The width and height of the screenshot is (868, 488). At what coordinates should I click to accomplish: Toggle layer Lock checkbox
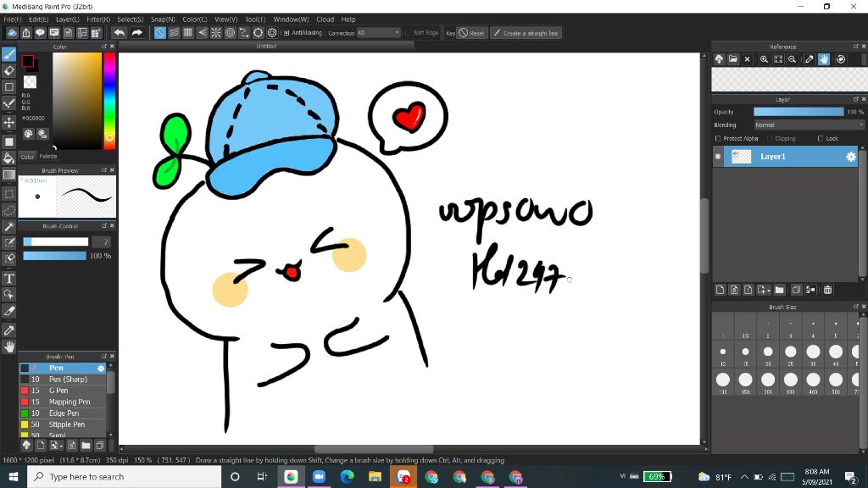click(821, 138)
